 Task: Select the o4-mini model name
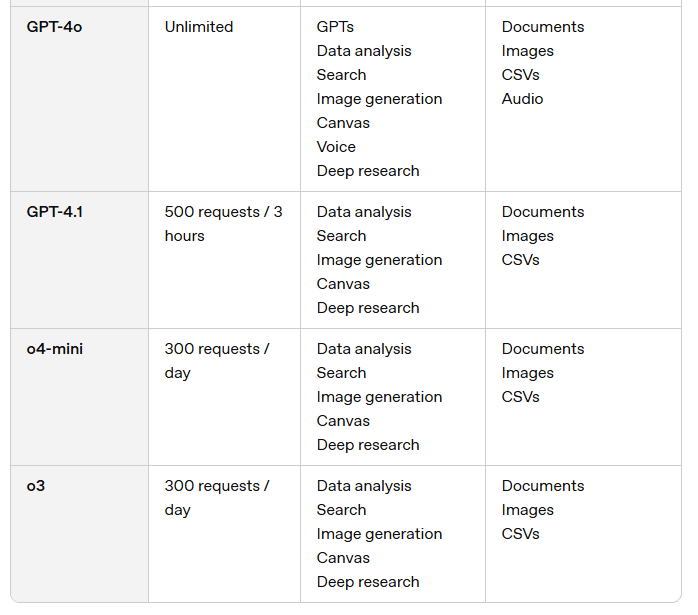(55, 349)
